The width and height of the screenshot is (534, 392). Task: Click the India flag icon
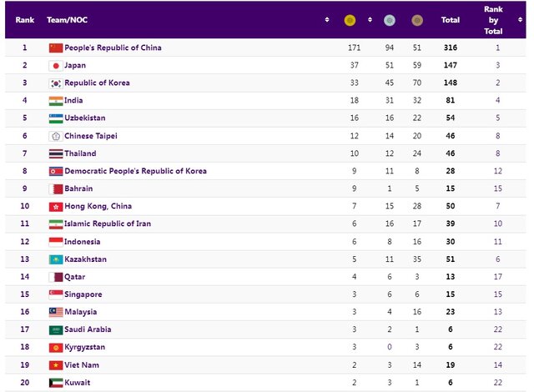[55, 100]
